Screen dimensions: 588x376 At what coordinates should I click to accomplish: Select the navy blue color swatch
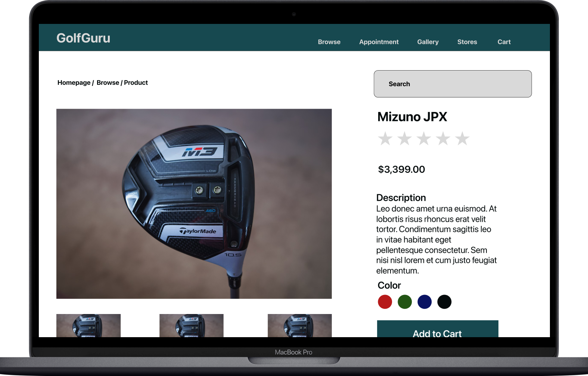click(424, 302)
